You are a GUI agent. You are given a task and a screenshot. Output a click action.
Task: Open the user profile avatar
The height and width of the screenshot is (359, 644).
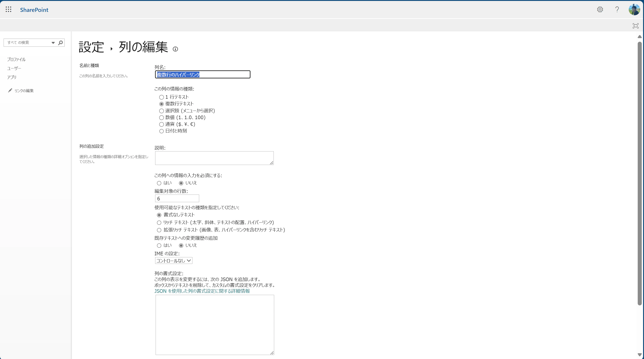(x=634, y=9)
